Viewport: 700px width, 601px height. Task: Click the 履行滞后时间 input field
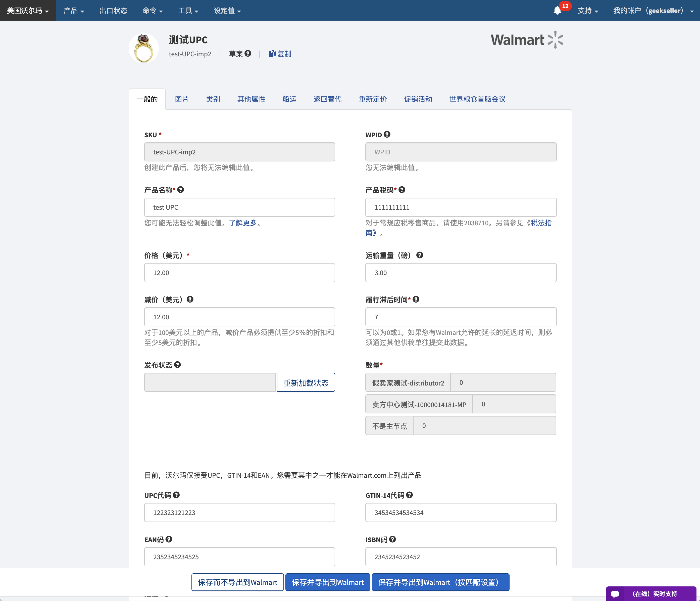point(461,317)
